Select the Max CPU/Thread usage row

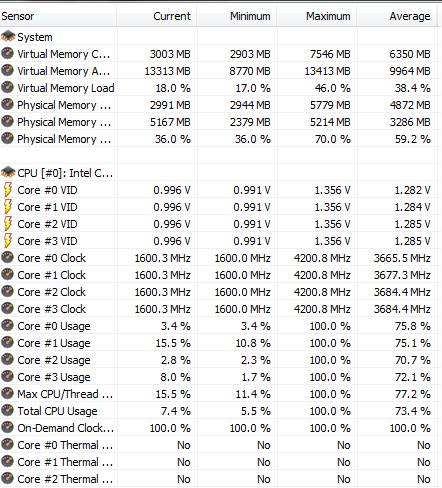coord(218,394)
